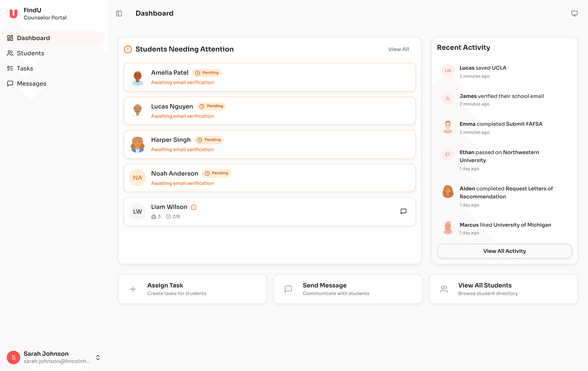This screenshot has height=371, width=588.
Task: Open the Students section in sidebar
Action: point(30,53)
